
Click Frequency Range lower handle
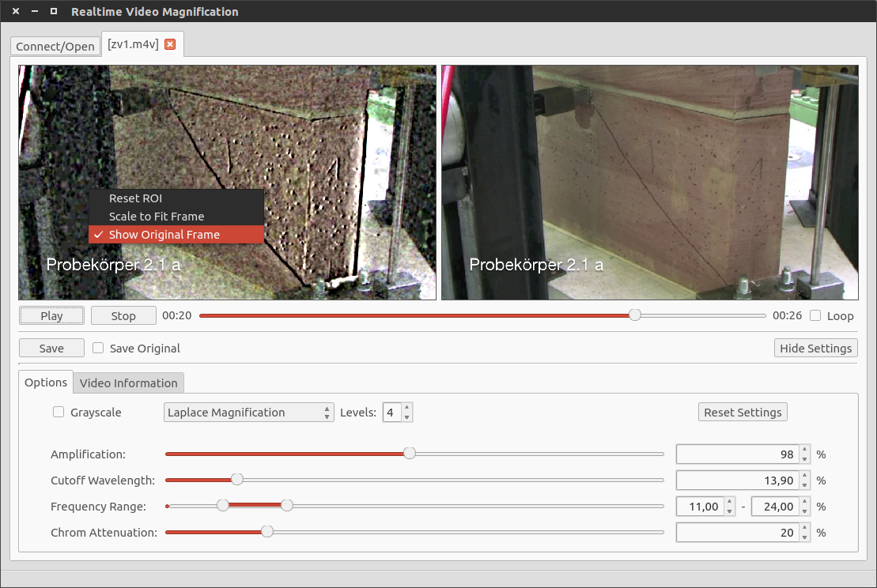click(x=222, y=505)
